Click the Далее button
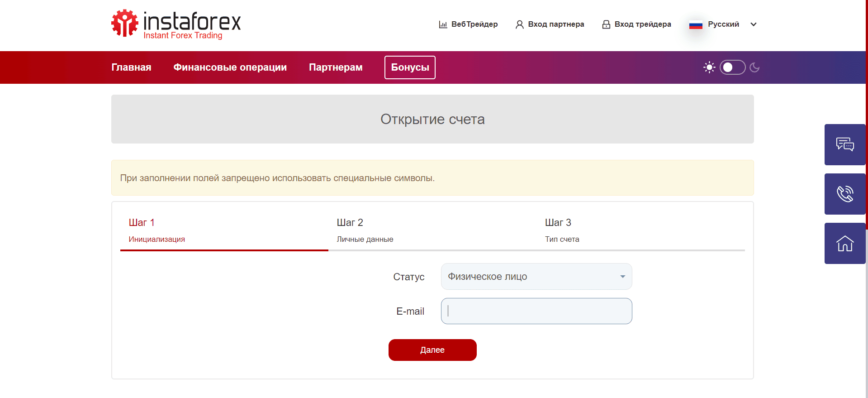 [432, 350]
